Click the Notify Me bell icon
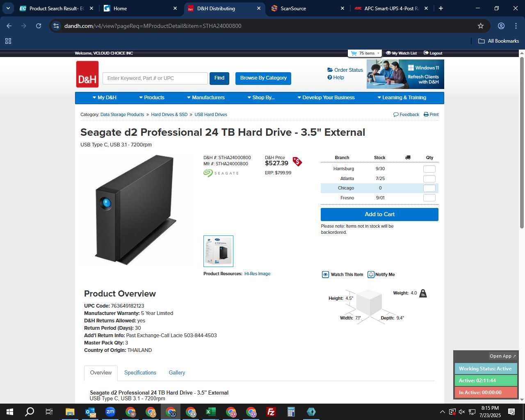 click(371, 275)
